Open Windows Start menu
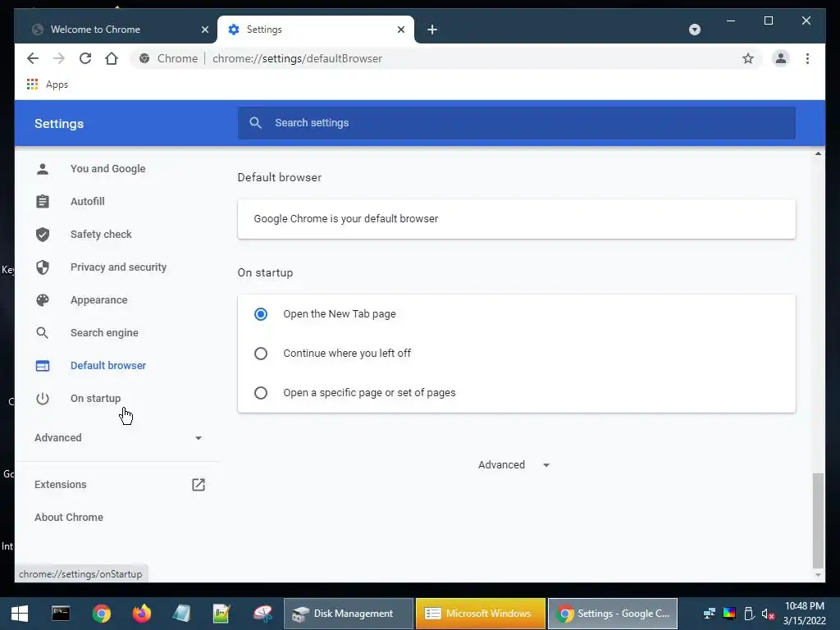The width and height of the screenshot is (840, 630). click(20, 614)
